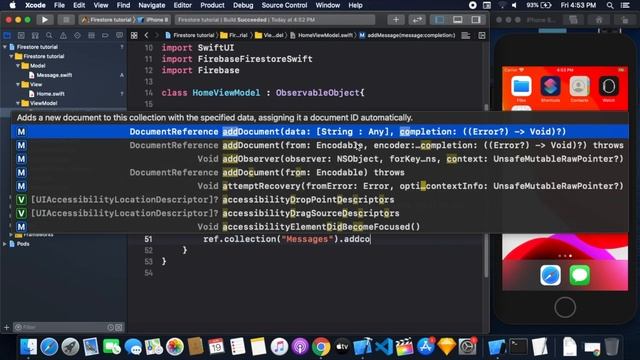640x360 pixels.
Task: Expand the Pods project
Action: pyautogui.click(x=5, y=244)
